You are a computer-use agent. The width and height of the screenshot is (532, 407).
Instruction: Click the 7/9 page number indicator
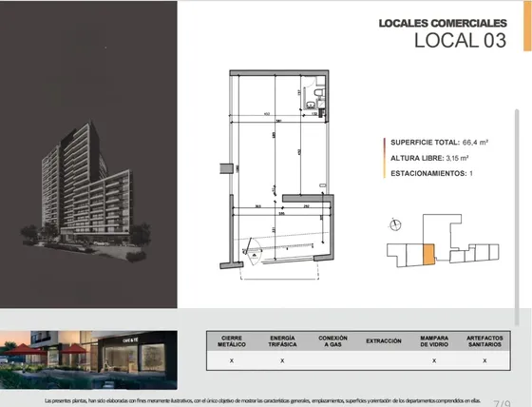(502, 403)
